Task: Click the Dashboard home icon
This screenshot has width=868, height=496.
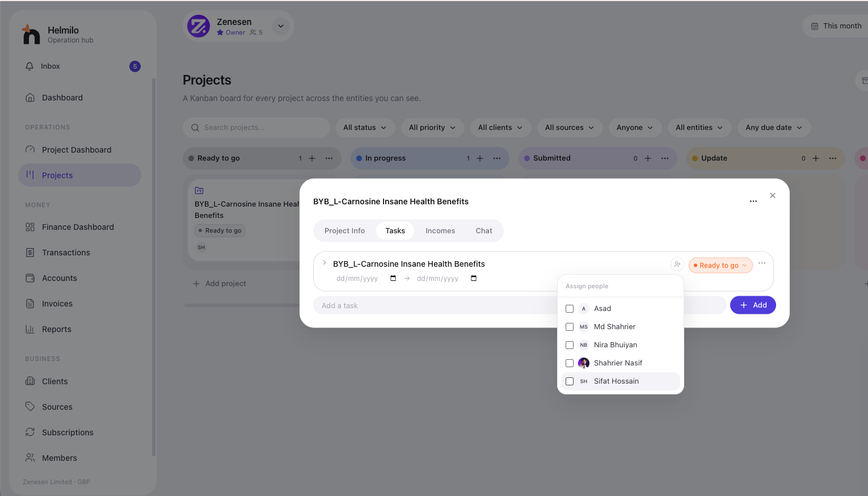Action: (x=30, y=98)
